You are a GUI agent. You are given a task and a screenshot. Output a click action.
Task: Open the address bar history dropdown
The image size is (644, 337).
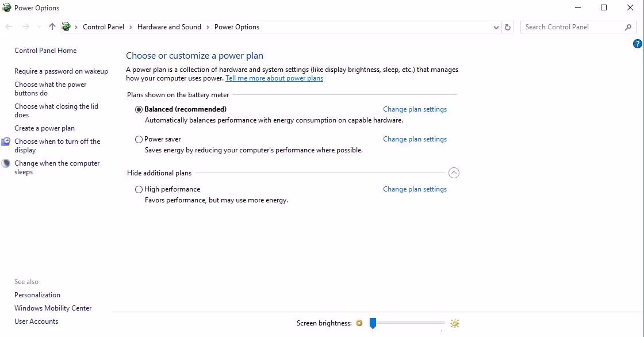[x=496, y=27]
